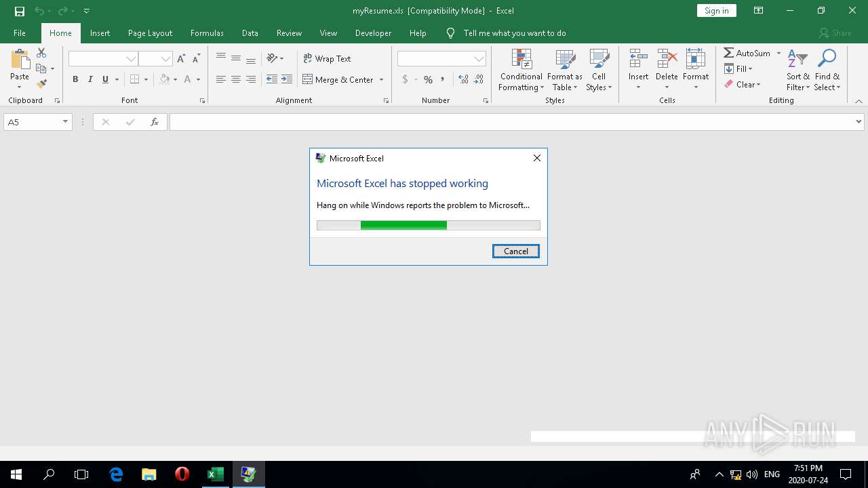Click the Orientation text rotation icon

click(x=272, y=58)
